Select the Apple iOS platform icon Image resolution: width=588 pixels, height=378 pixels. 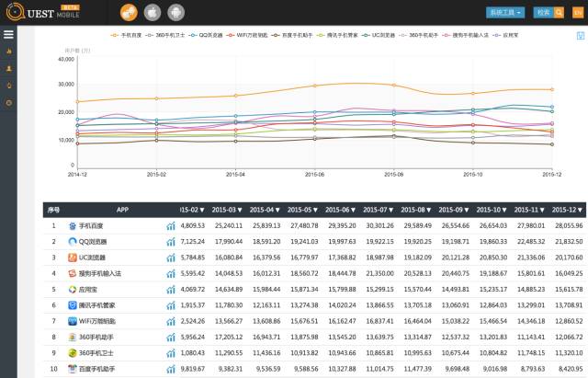153,13
